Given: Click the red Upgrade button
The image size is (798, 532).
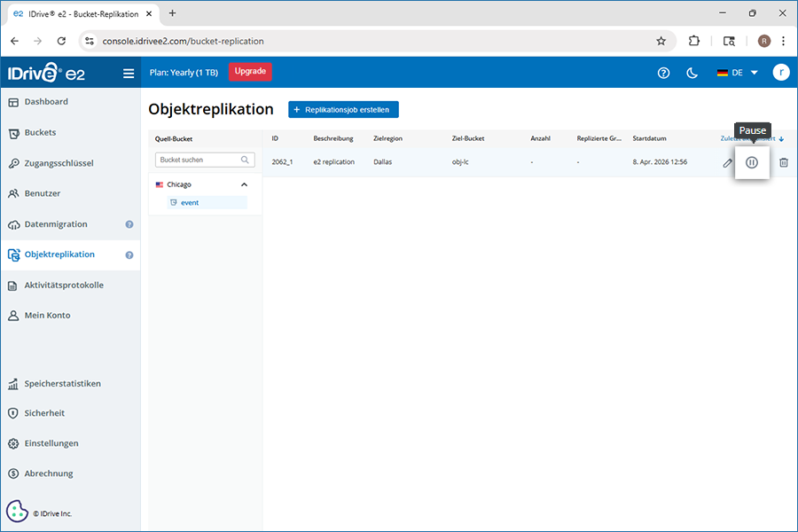Looking at the screenshot, I should click(250, 72).
